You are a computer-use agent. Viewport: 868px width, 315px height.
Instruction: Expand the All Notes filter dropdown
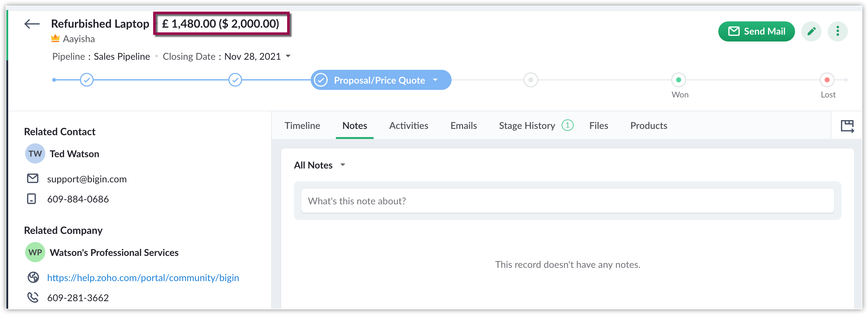coord(343,165)
